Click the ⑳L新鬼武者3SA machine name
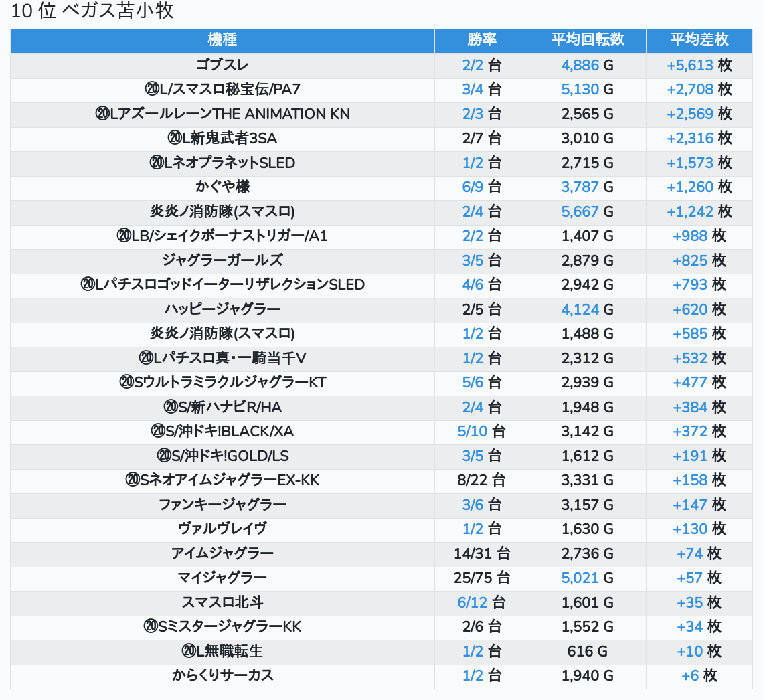Image resolution: width=763 pixels, height=700 pixels. (222, 139)
